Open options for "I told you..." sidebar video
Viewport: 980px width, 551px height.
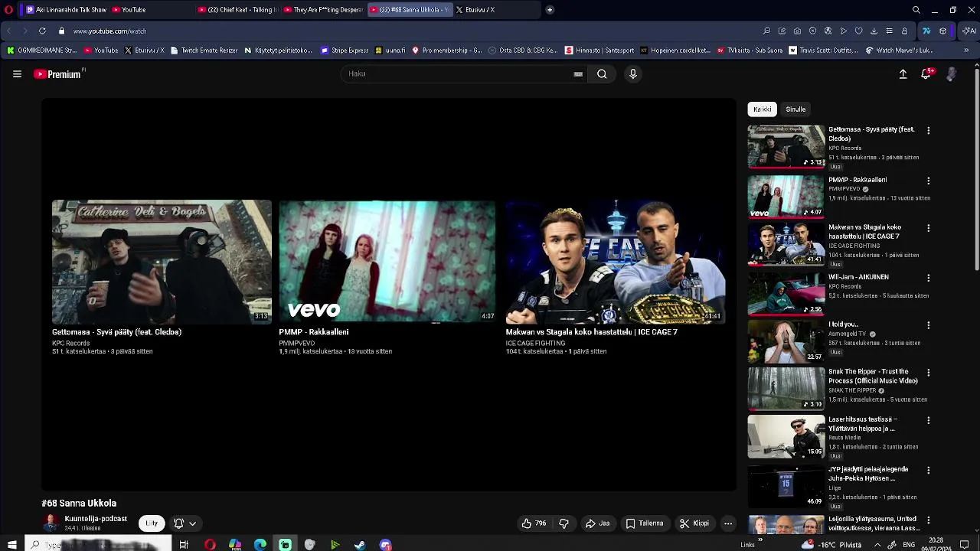coord(928,325)
